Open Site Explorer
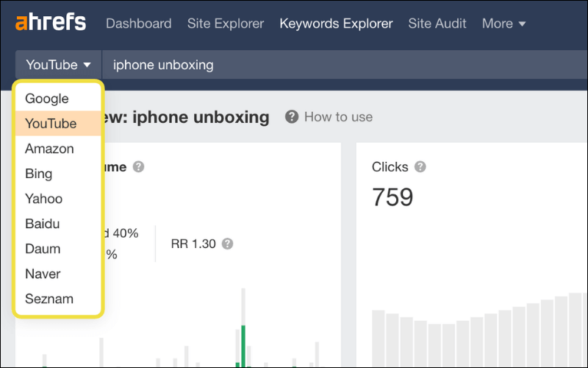This screenshot has height=368, width=588. click(x=226, y=24)
